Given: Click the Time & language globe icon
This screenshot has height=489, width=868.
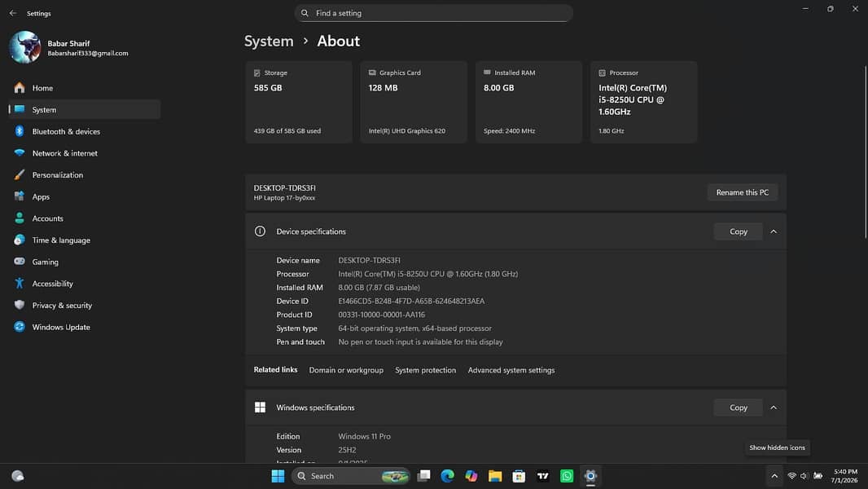Looking at the screenshot, I should [x=20, y=240].
